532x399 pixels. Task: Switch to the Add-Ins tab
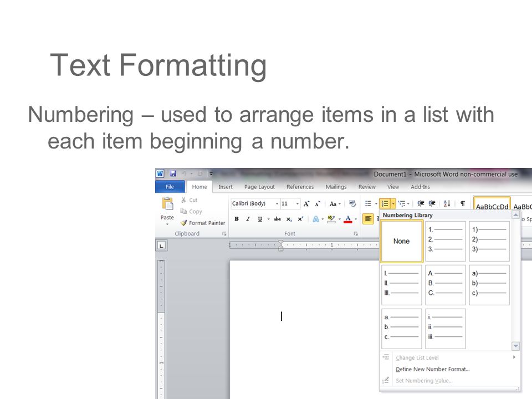tap(421, 187)
